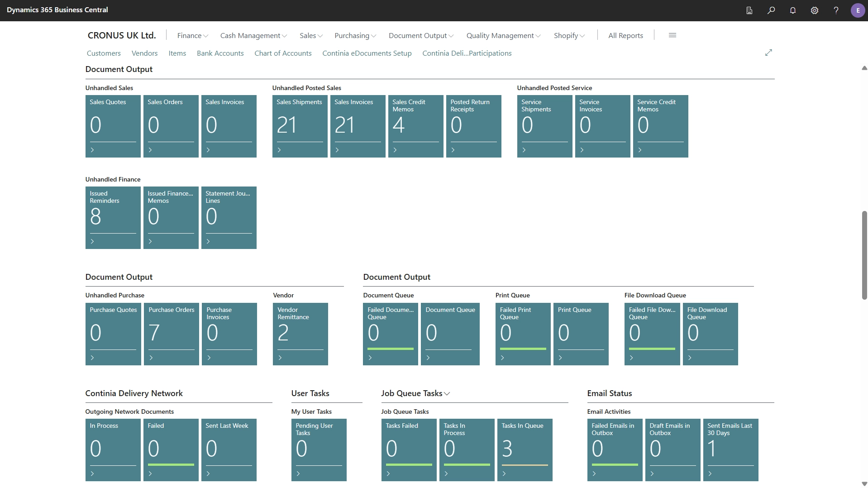
Task: Open the user account avatar E
Action: 858,10
